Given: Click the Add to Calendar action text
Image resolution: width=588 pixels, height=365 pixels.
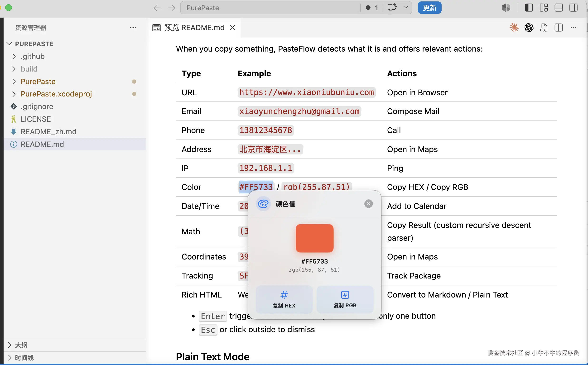Looking at the screenshot, I should (x=417, y=206).
